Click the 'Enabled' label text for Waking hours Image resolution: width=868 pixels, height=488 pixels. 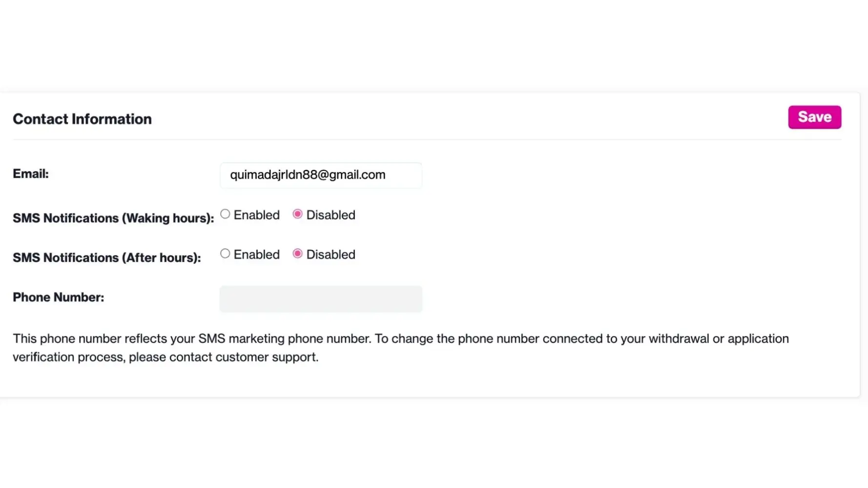tap(256, 215)
